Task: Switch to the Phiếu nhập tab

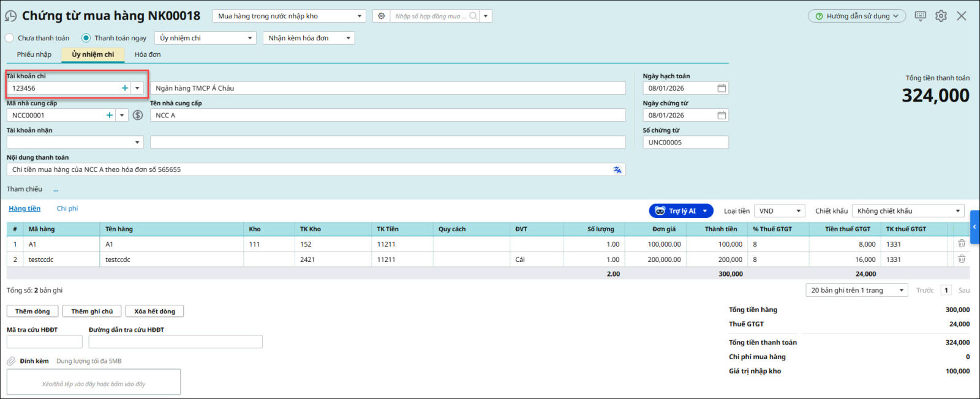Action: coord(34,54)
